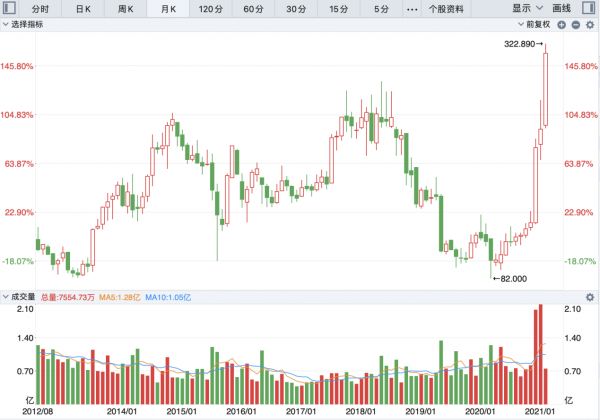Expand the 选择指标 indicator selector
This screenshot has height=420, width=600.
[30, 24]
